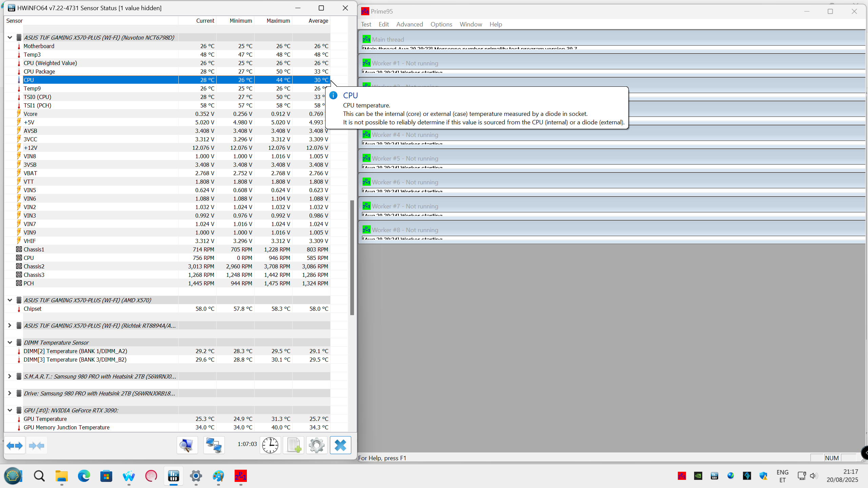
Task: Select the GPU Memory Junction Temperature row
Action: point(167,427)
